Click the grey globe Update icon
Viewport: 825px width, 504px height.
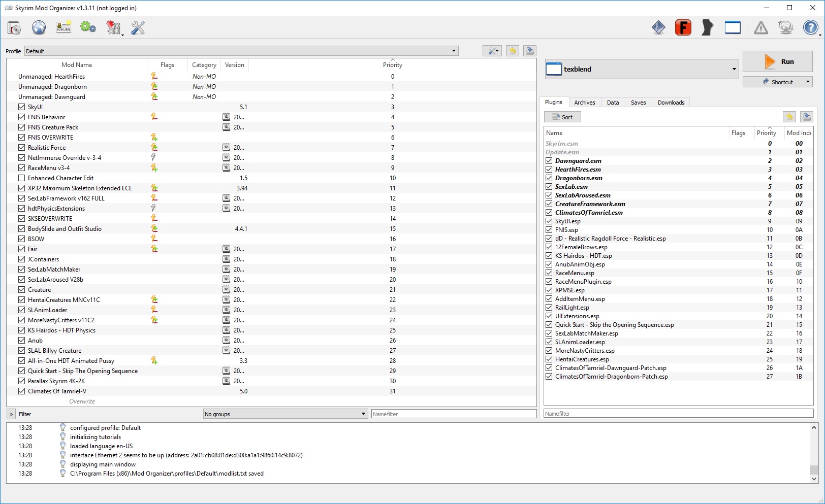point(785,27)
